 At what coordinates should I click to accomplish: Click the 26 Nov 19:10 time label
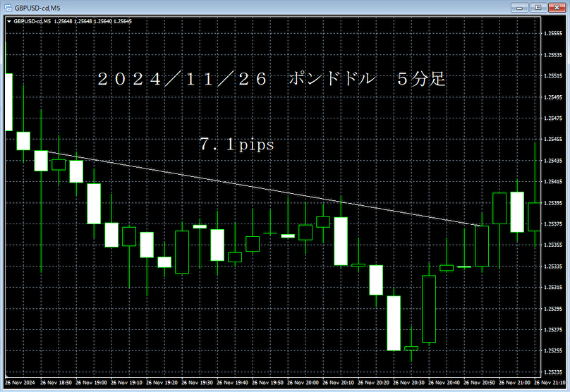coord(126,383)
